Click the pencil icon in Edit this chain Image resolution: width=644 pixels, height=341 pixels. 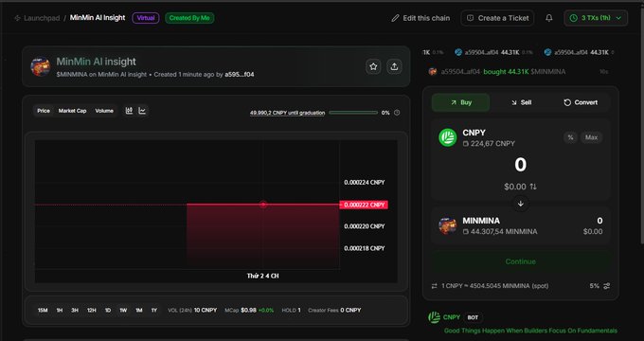[395, 18]
